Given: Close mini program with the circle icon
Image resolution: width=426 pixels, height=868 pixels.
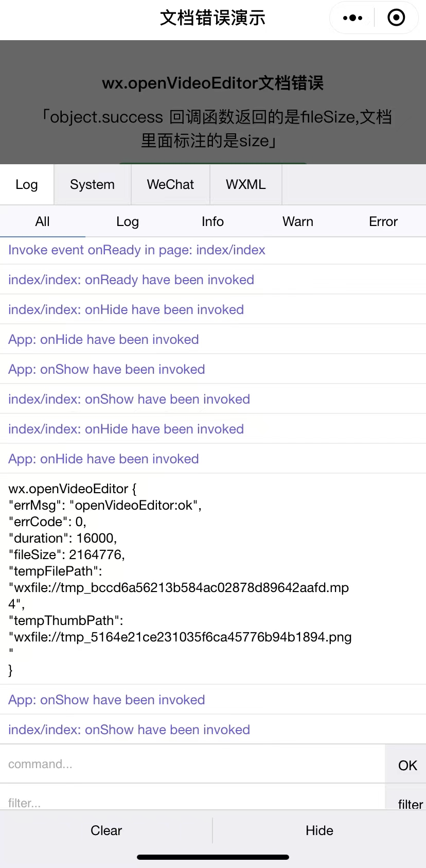Looking at the screenshot, I should pyautogui.click(x=396, y=18).
